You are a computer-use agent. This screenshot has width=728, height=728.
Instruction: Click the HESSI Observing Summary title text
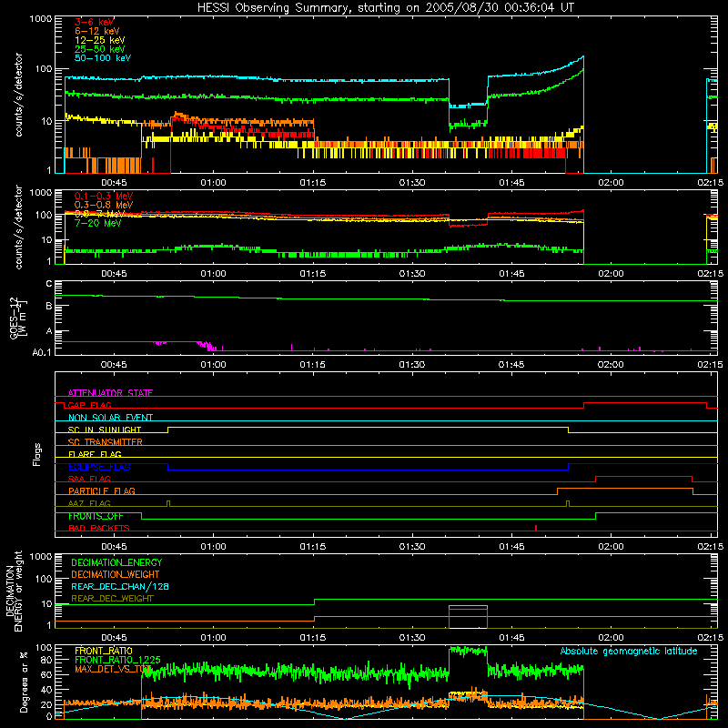[x=386, y=8]
